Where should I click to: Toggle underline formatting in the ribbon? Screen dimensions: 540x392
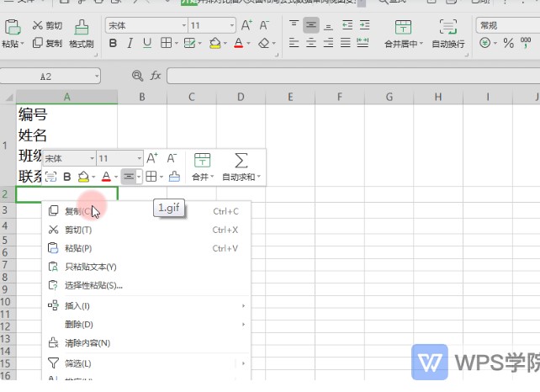pos(147,43)
